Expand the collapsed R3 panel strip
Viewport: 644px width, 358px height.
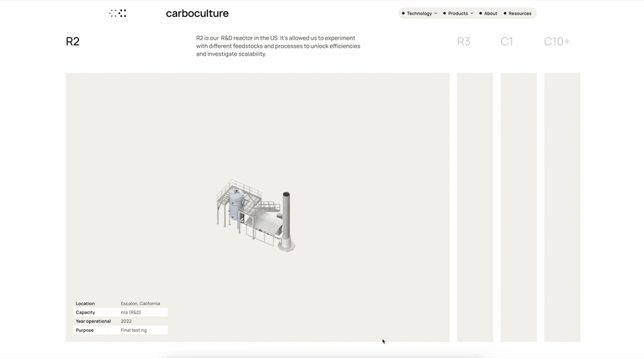pos(475,207)
